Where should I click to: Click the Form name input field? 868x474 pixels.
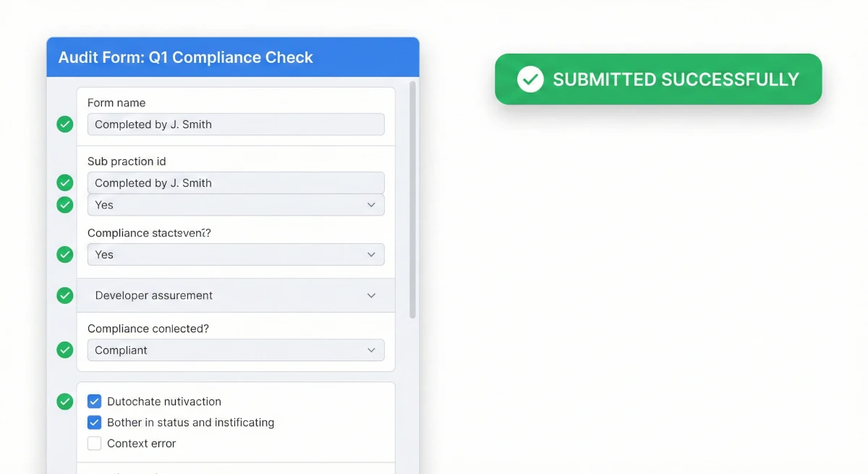tap(236, 124)
